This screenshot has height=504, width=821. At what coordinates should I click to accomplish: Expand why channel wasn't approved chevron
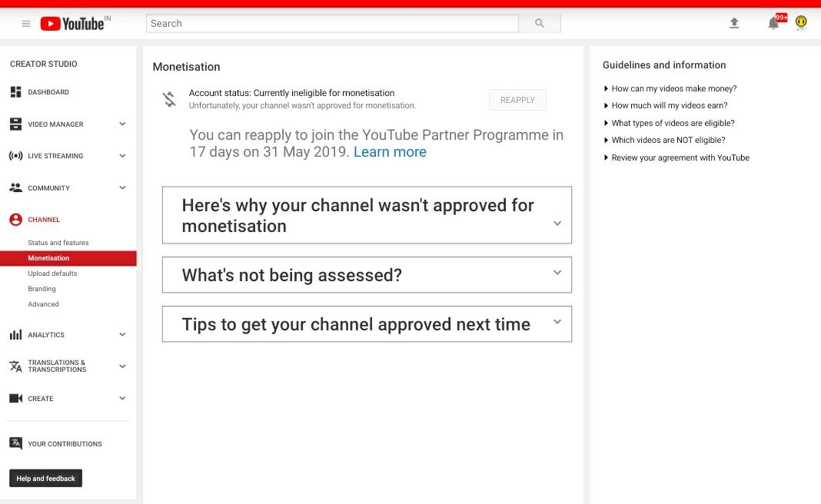(557, 224)
